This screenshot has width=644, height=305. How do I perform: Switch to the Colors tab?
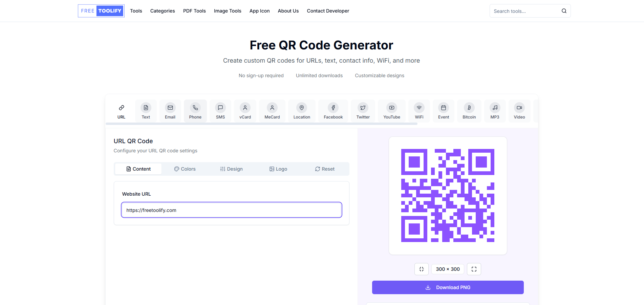click(185, 169)
